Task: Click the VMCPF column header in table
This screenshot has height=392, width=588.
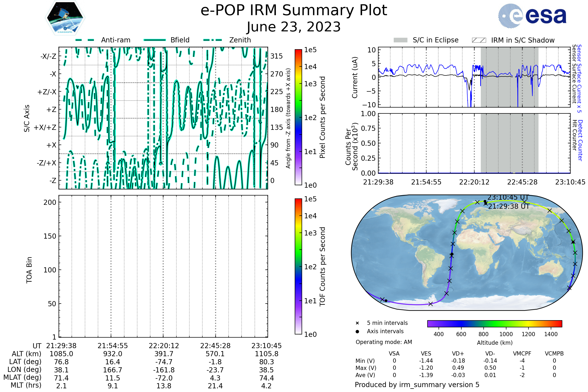Action: pos(522,354)
